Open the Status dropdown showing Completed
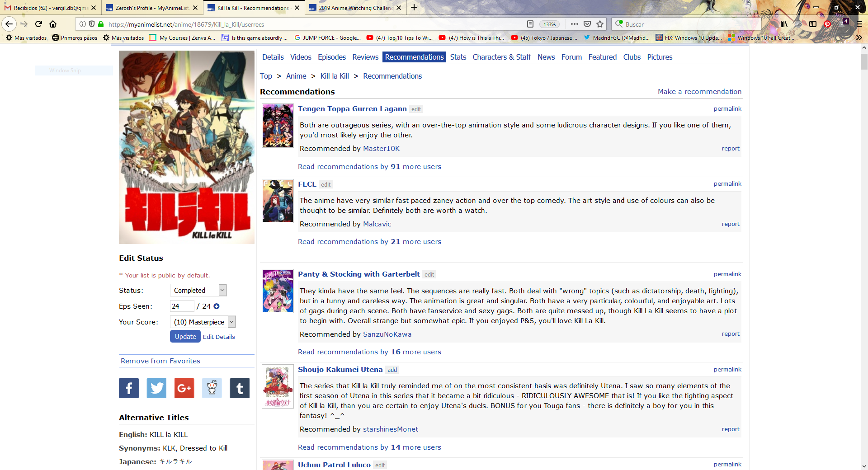 pyautogui.click(x=198, y=290)
